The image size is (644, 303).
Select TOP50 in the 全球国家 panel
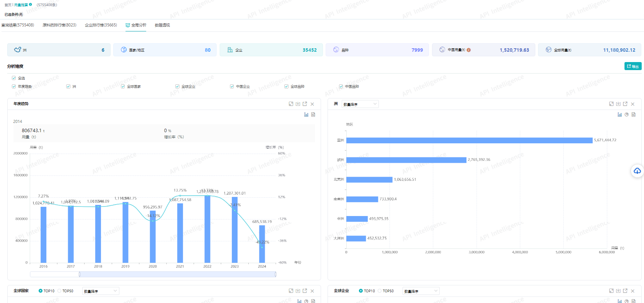point(60,291)
